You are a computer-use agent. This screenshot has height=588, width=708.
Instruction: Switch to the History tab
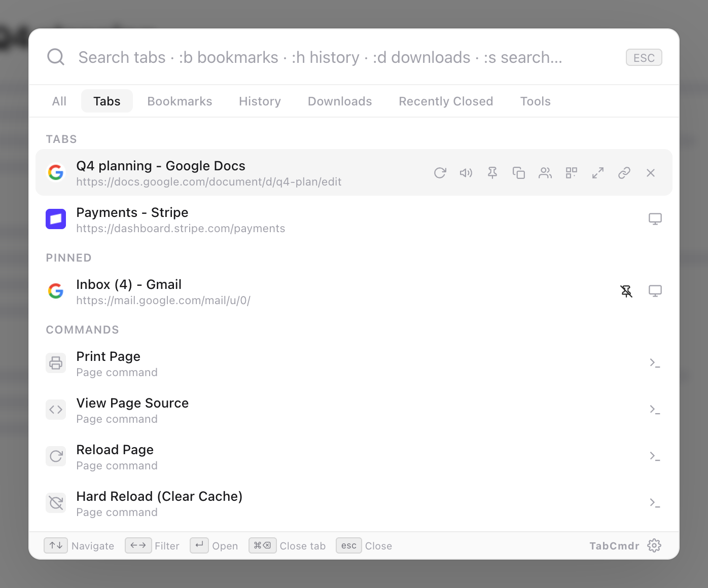[x=260, y=101]
